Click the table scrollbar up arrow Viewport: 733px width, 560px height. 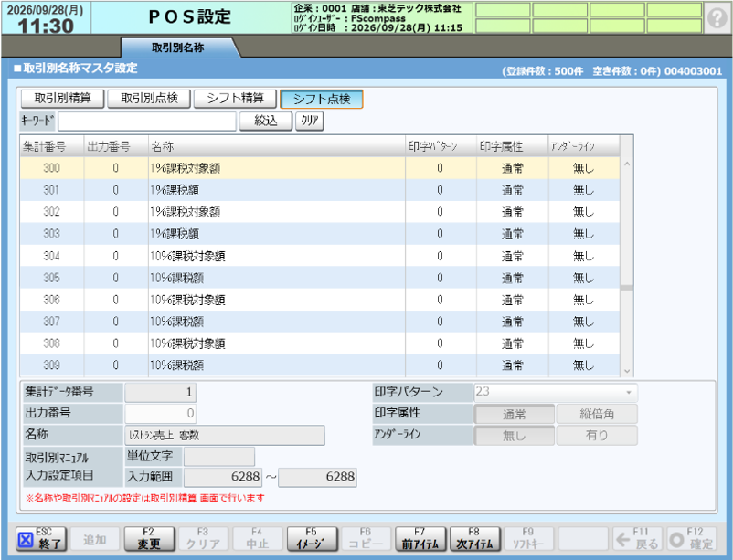tap(627, 164)
